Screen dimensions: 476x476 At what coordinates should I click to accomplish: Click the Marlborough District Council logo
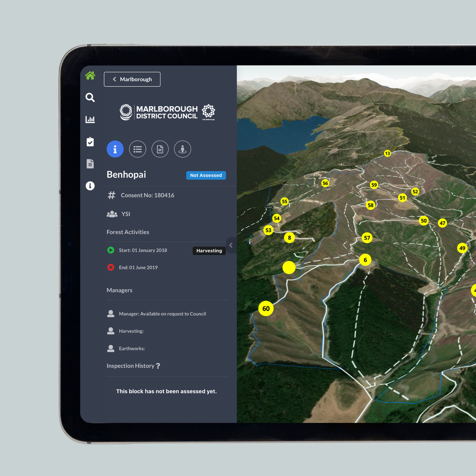pyautogui.click(x=167, y=112)
